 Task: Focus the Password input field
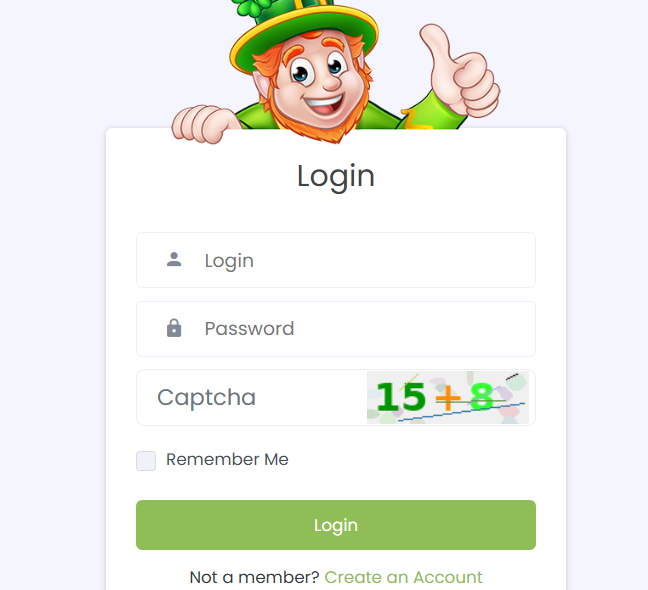pos(360,328)
